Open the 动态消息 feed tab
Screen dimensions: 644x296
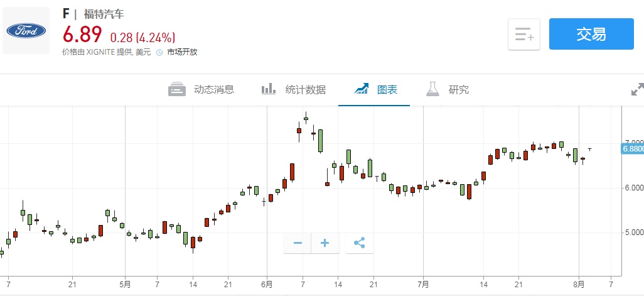[x=213, y=90]
